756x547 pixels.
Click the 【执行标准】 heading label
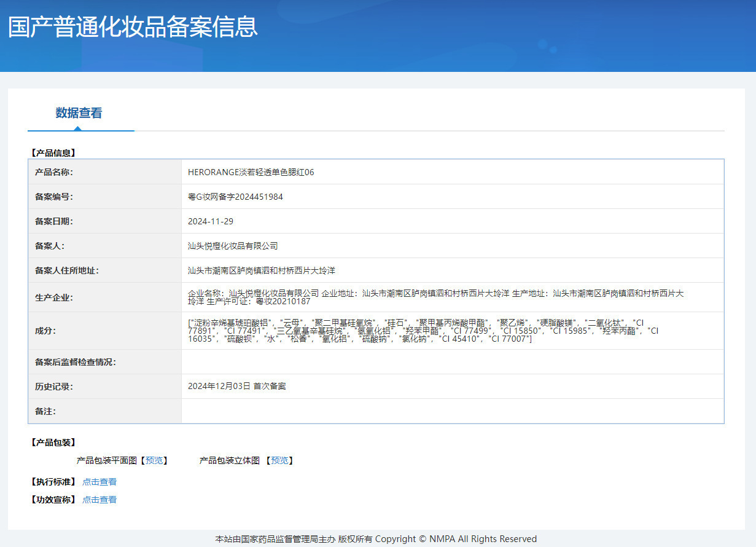tap(53, 482)
